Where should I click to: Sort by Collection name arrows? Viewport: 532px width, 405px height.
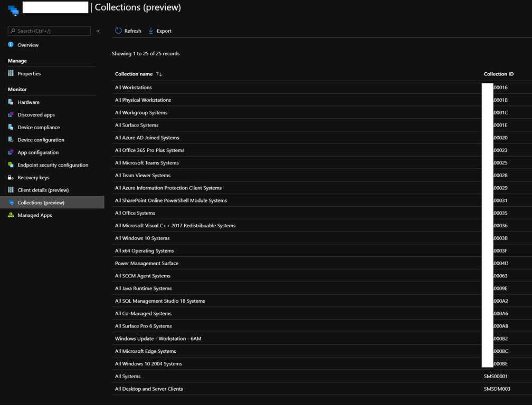(x=159, y=74)
